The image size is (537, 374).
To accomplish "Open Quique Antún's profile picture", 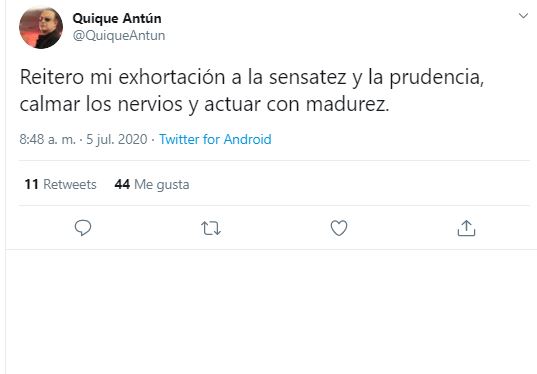I will [41, 28].
